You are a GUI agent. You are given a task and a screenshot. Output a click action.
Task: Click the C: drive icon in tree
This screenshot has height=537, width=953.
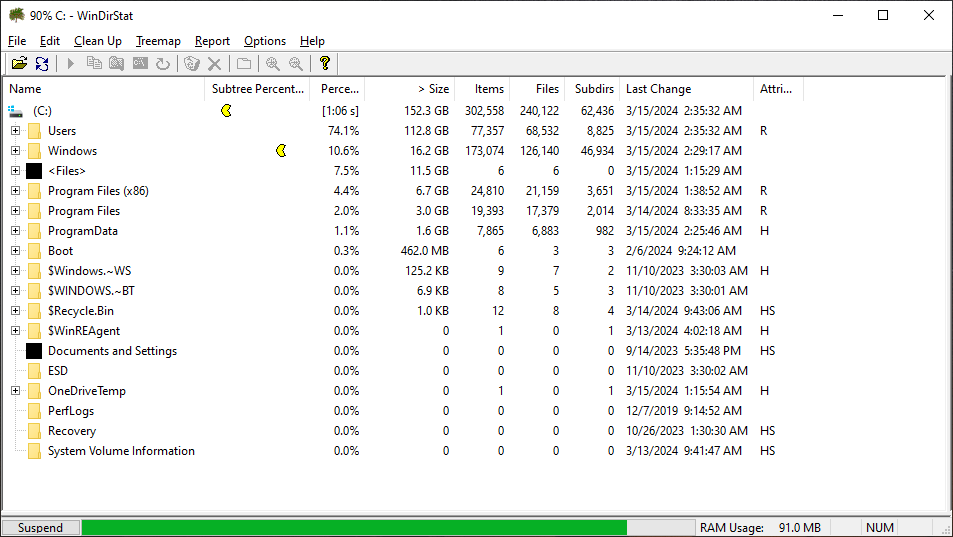(x=16, y=111)
